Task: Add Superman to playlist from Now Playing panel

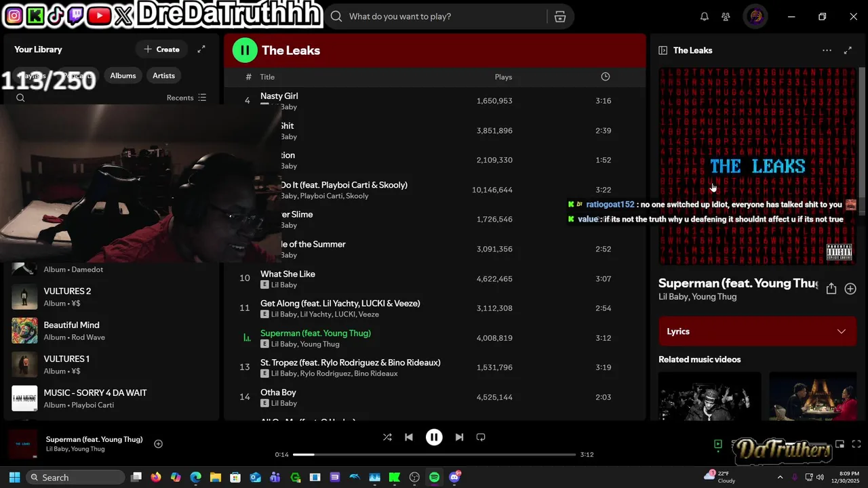Action: tap(850, 289)
